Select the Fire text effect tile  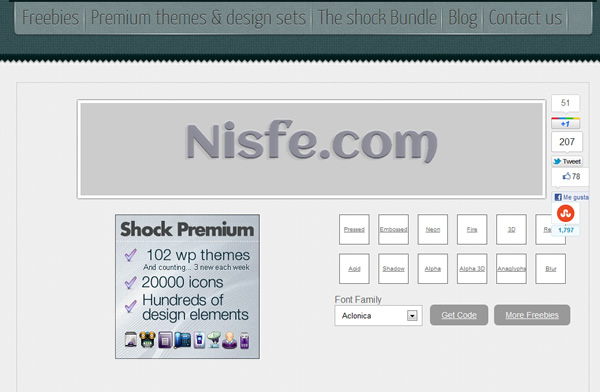472,229
